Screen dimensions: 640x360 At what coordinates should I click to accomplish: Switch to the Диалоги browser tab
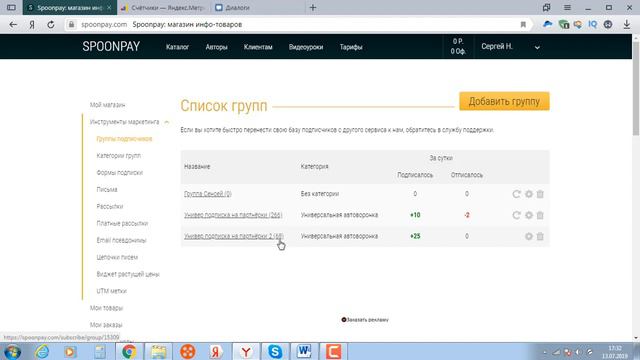pyautogui.click(x=237, y=8)
